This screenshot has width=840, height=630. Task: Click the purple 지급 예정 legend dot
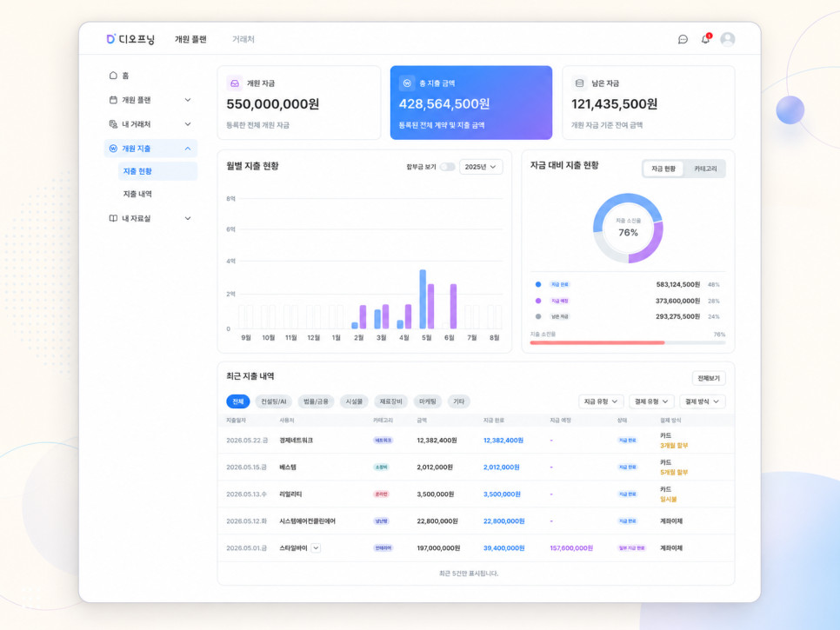(x=538, y=301)
